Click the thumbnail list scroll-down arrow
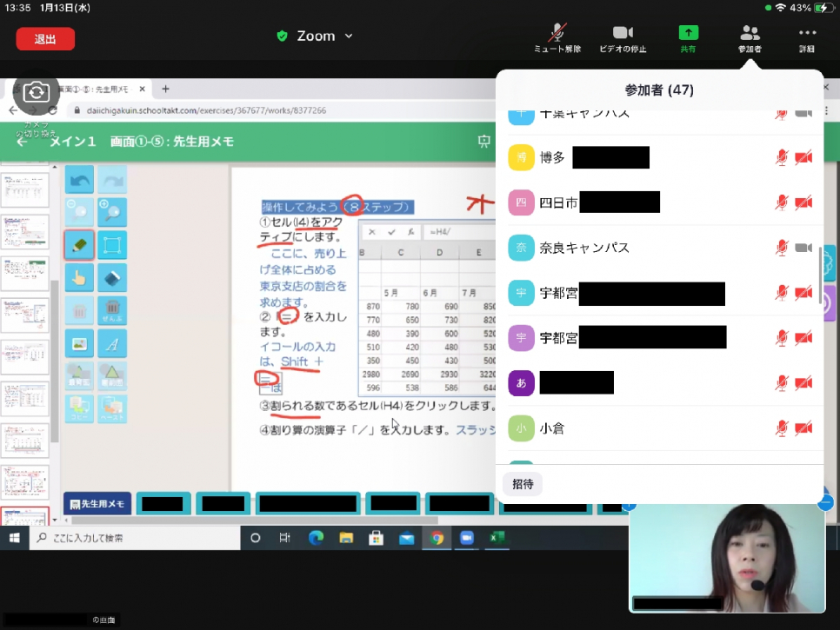Screen dimensions: 840x630 (x=54, y=519)
